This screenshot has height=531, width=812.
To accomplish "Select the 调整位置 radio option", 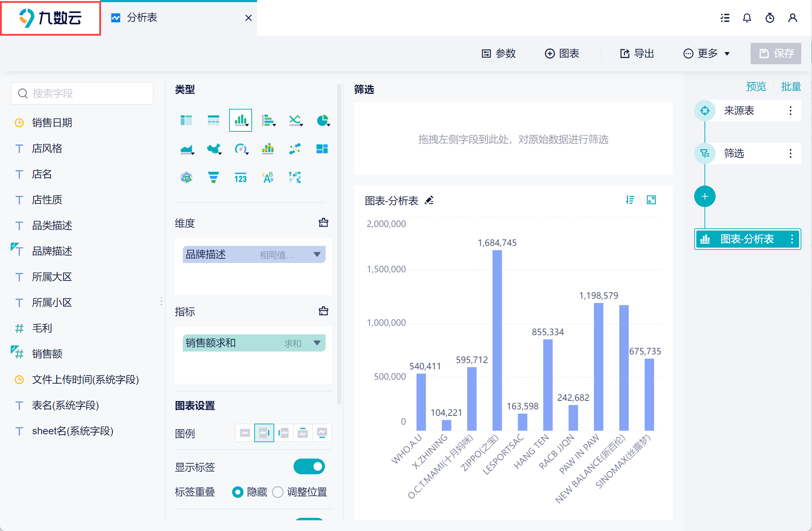I will coord(278,492).
